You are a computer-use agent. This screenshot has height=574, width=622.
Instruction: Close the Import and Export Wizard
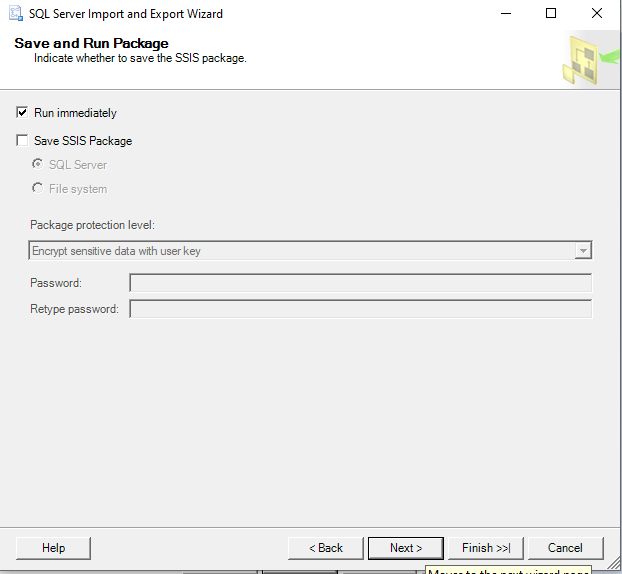coord(597,13)
